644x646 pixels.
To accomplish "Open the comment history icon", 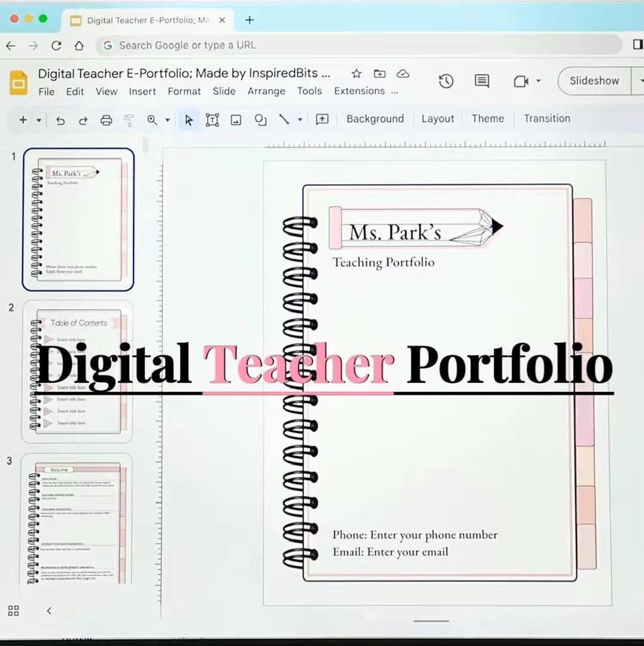I will click(x=481, y=81).
